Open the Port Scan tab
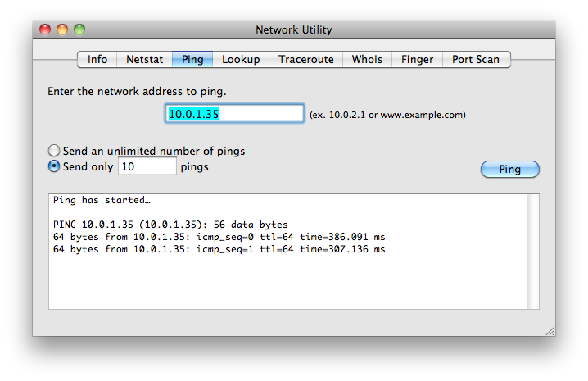The height and width of the screenshot is (381, 588). point(476,59)
